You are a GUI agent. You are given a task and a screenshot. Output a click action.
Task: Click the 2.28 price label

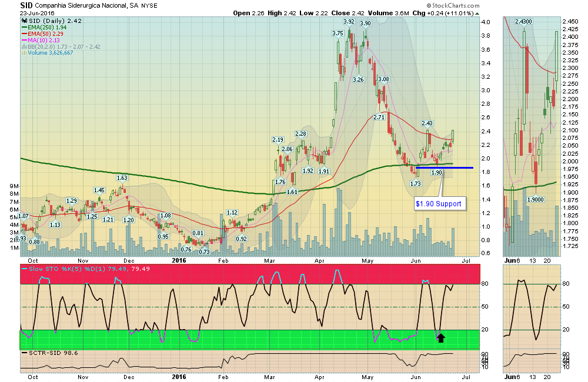(300, 134)
